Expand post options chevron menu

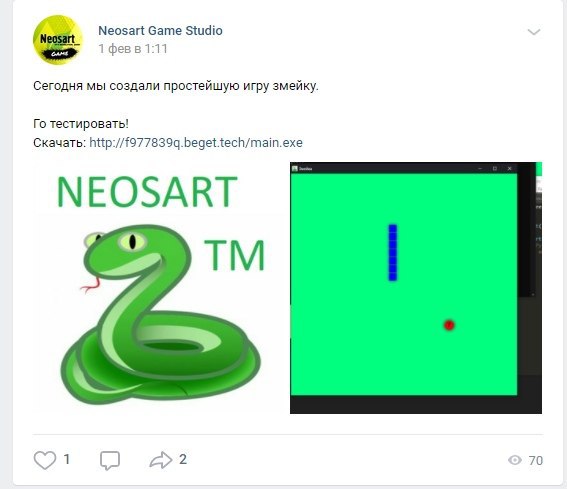click(x=534, y=32)
